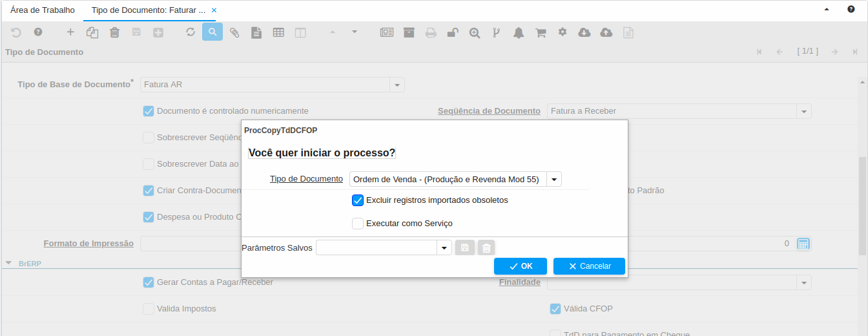868x336 pixels.
Task: Open the Archive box toolbar icon
Action: coord(409,32)
